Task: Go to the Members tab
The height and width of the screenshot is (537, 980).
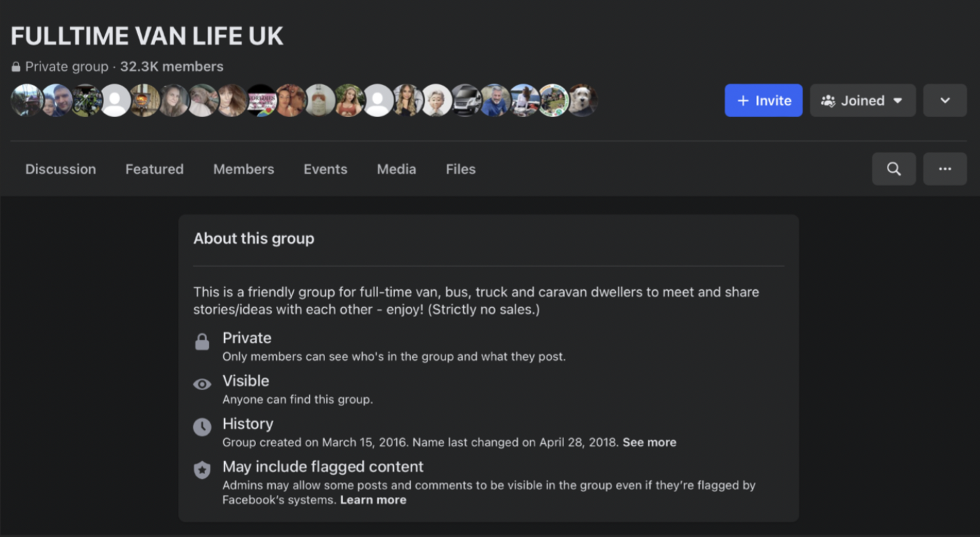Action: [244, 169]
